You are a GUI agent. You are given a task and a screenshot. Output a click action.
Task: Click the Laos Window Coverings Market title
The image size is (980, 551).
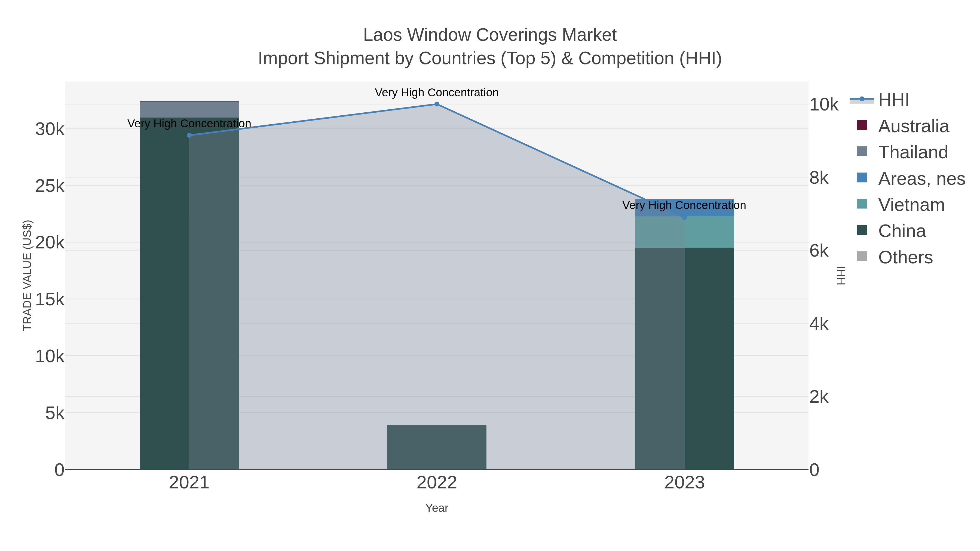490,35
